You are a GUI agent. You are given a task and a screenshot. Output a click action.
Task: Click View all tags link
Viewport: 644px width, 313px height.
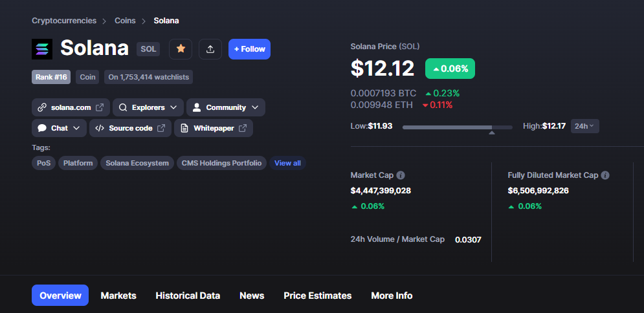pos(287,163)
